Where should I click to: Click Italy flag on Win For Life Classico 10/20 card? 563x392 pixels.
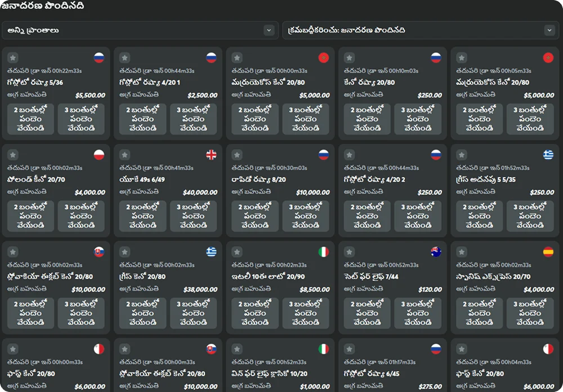click(x=324, y=349)
